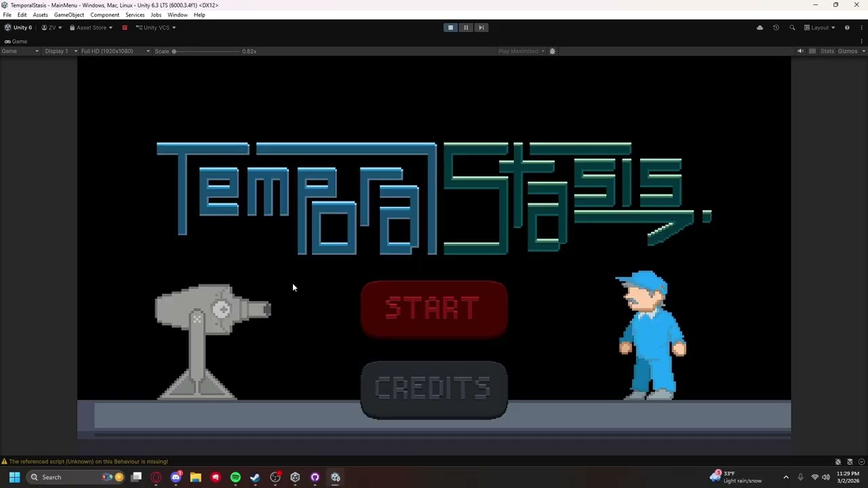Click the taskbar Search box
Viewport: 868px width, 488px height.
77,477
